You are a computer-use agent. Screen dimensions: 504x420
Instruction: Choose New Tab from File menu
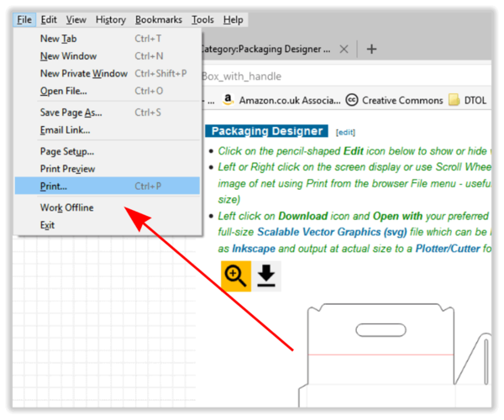pos(108,39)
